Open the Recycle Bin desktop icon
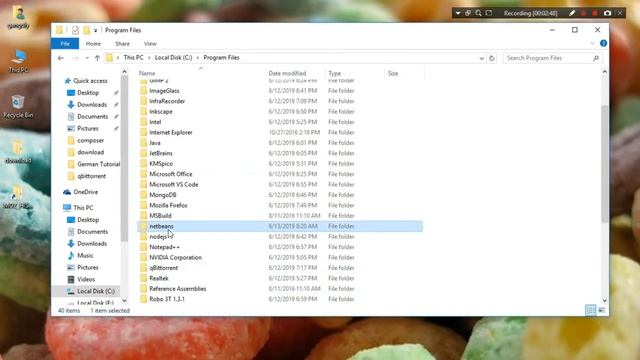Viewport: 640px width, 360px height. coord(18,107)
